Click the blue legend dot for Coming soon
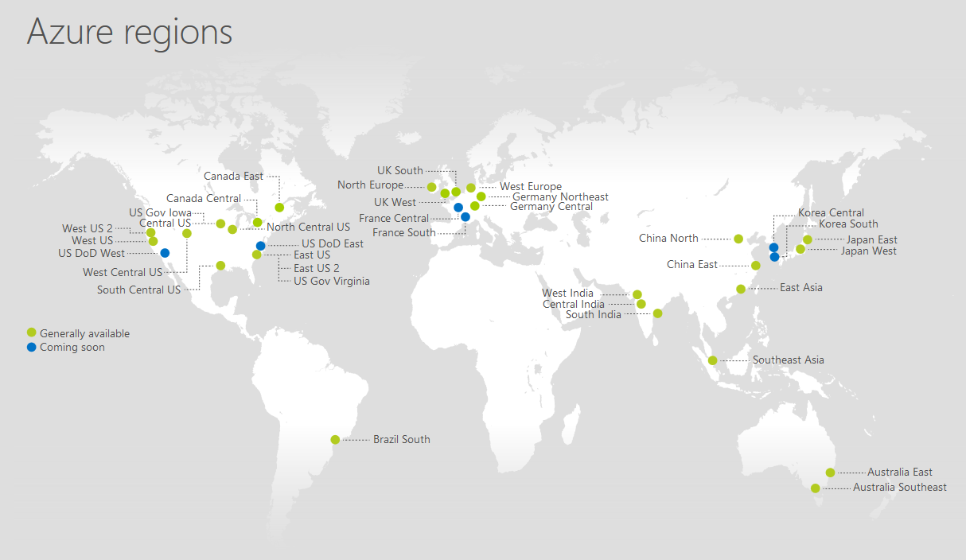Screen dimensions: 966x560 31,347
